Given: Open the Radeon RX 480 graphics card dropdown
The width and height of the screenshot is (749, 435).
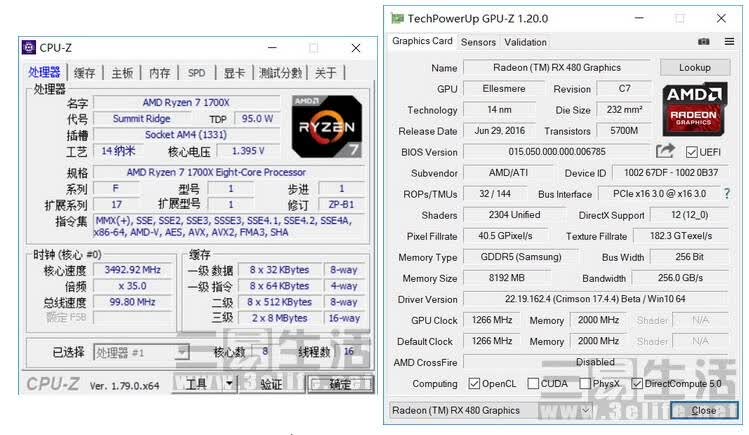Looking at the screenshot, I should pyautogui.click(x=491, y=410).
